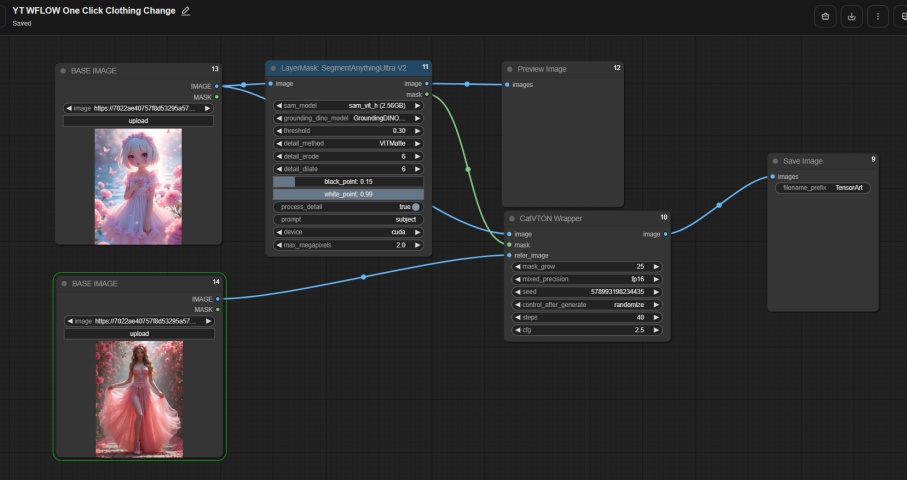This screenshot has height=480, width=907.
Task: Collapse the Preview Image node via its dot
Action: click(x=510, y=69)
